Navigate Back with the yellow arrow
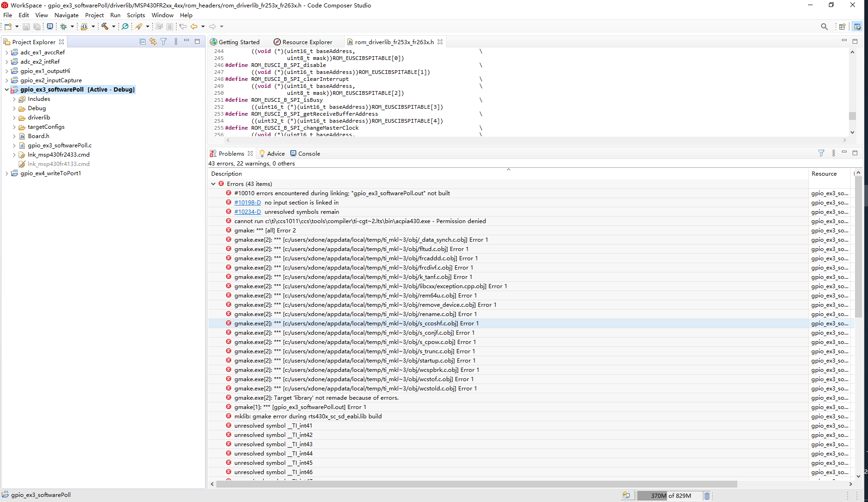 click(x=194, y=26)
